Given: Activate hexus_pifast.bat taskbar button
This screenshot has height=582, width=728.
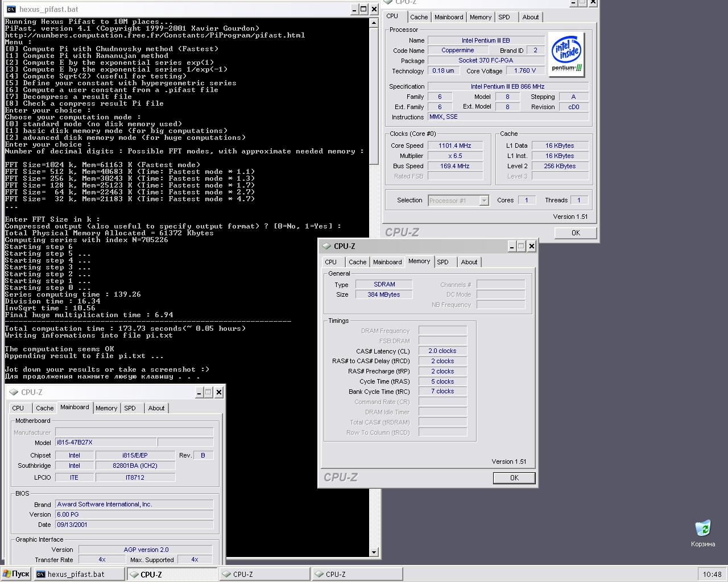Looking at the screenshot, I should (x=79, y=574).
